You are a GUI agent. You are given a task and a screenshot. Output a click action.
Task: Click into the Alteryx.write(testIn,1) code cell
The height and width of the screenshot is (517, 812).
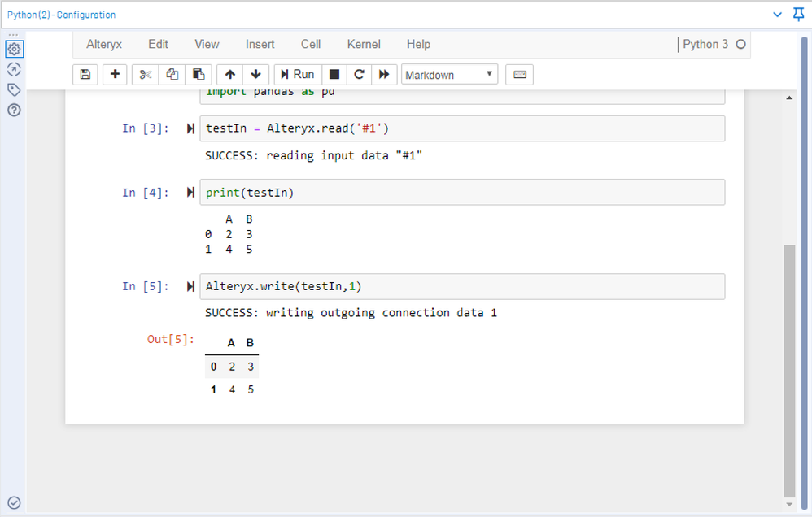pyautogui.click(x=462, y=287)
